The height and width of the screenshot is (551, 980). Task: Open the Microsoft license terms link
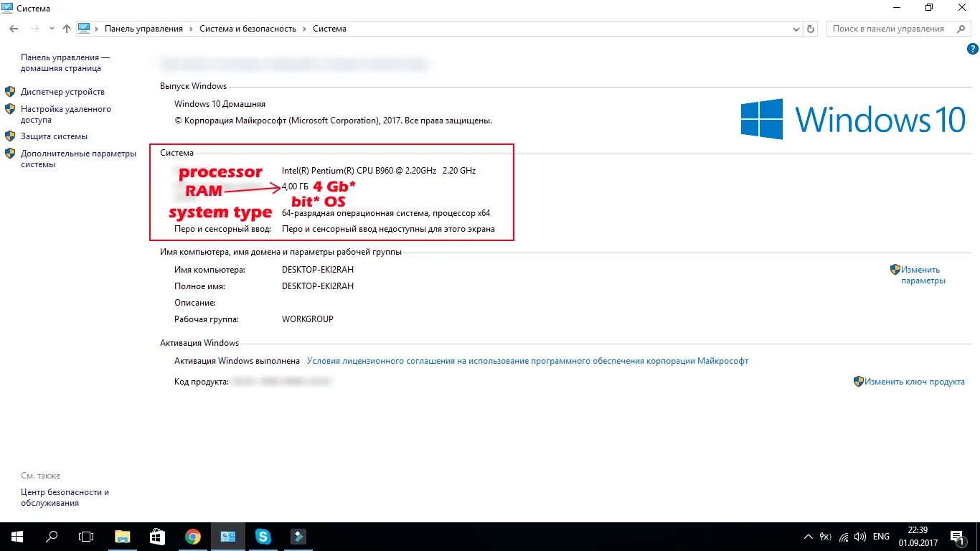pos(527,361)
